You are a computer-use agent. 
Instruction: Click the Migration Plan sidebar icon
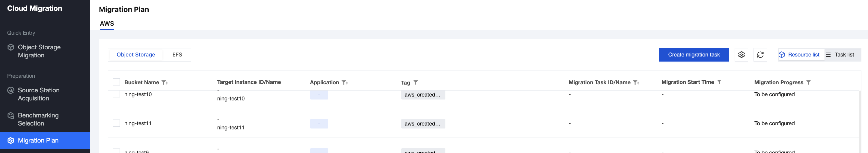[x=11, y=140]
